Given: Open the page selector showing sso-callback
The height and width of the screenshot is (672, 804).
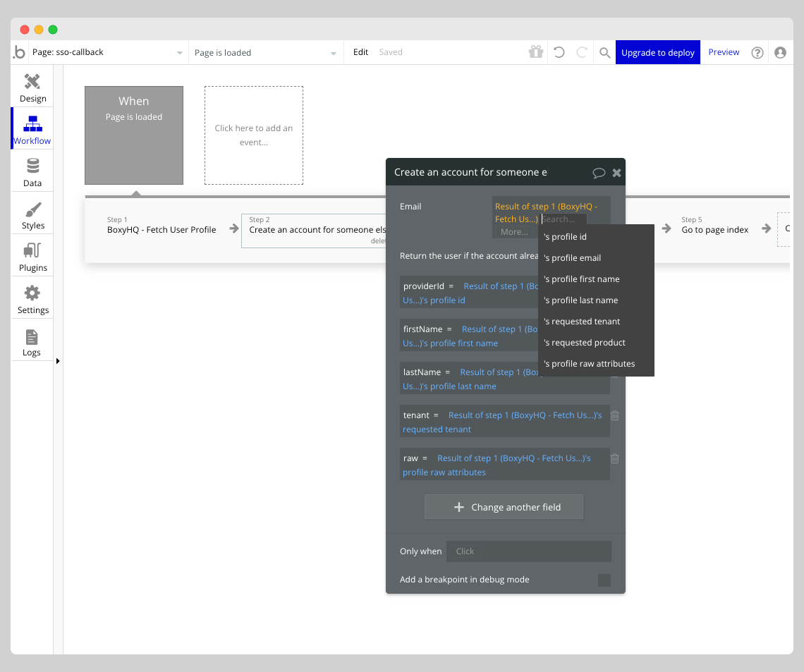Looking at the screenshot, I should pos(106,51).
